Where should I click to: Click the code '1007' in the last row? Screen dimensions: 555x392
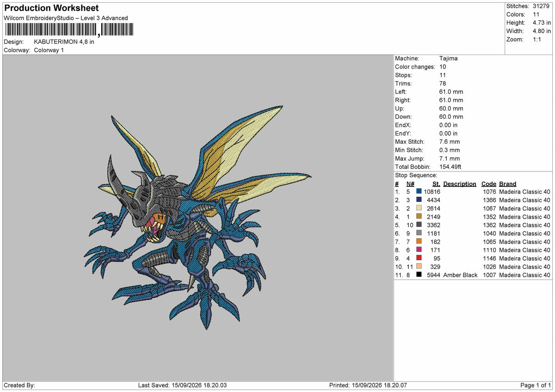pos(489,275)
